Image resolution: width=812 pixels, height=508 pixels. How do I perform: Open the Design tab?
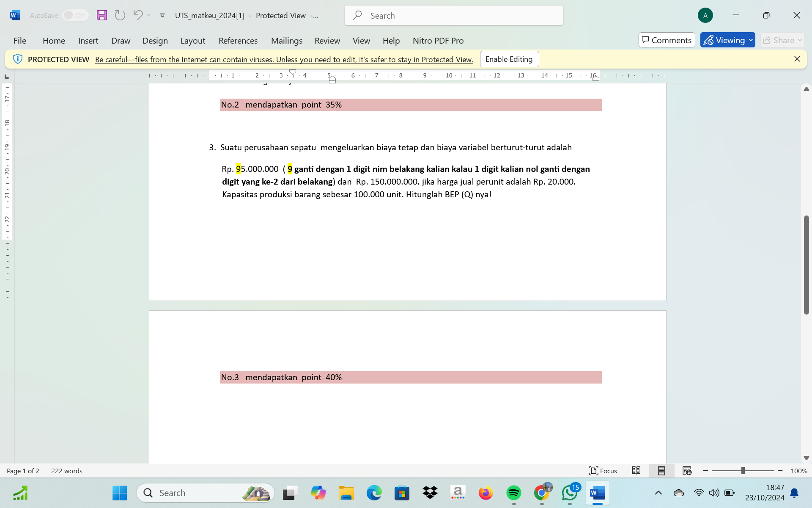(155, 40)
